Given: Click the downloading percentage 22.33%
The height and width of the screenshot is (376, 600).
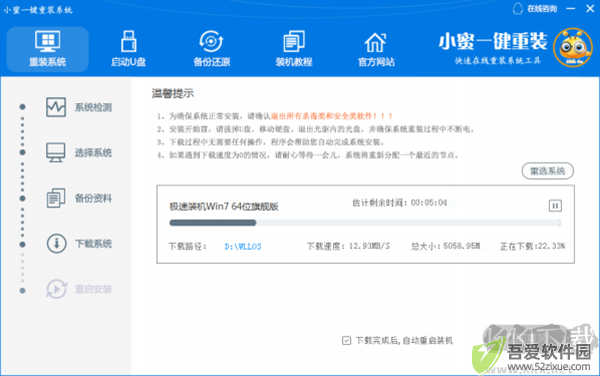Looking at the screenshot, I should pyautogui.click(x=551, y=246).
